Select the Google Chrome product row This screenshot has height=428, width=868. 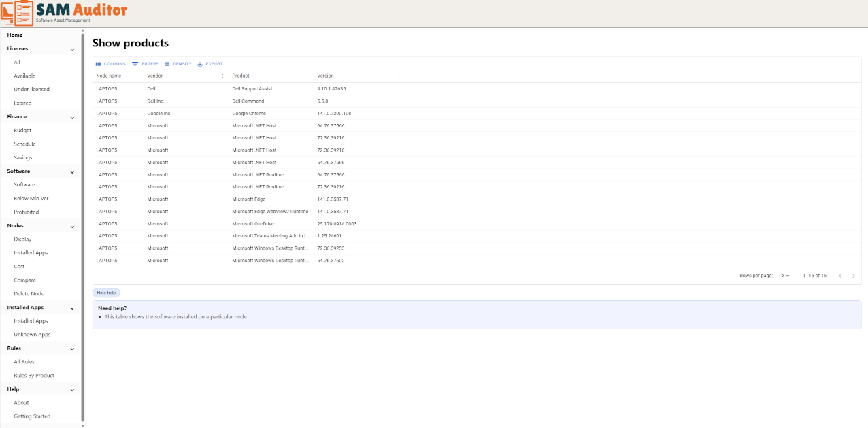[249, 114]
